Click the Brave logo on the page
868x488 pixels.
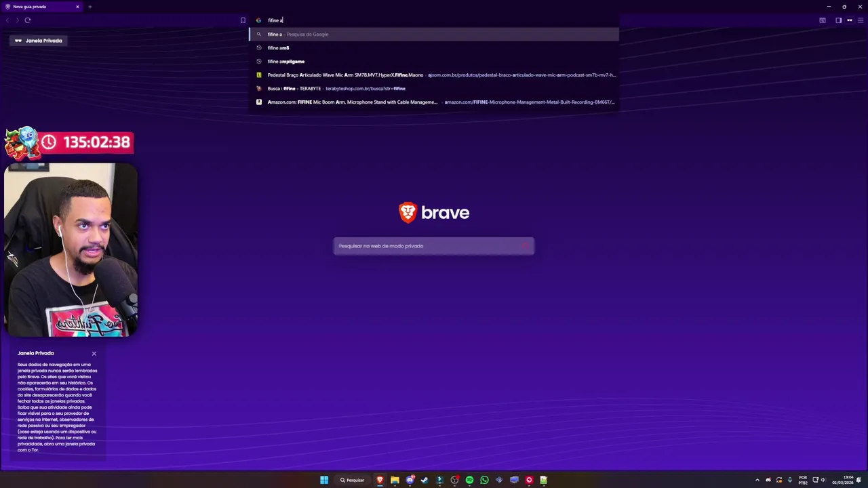tap(434, 213)
